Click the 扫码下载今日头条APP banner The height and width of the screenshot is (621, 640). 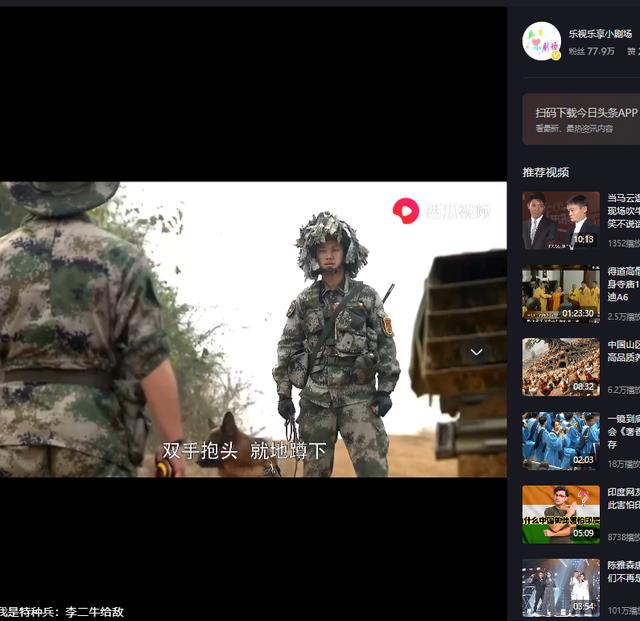click(x=581, y=119)
